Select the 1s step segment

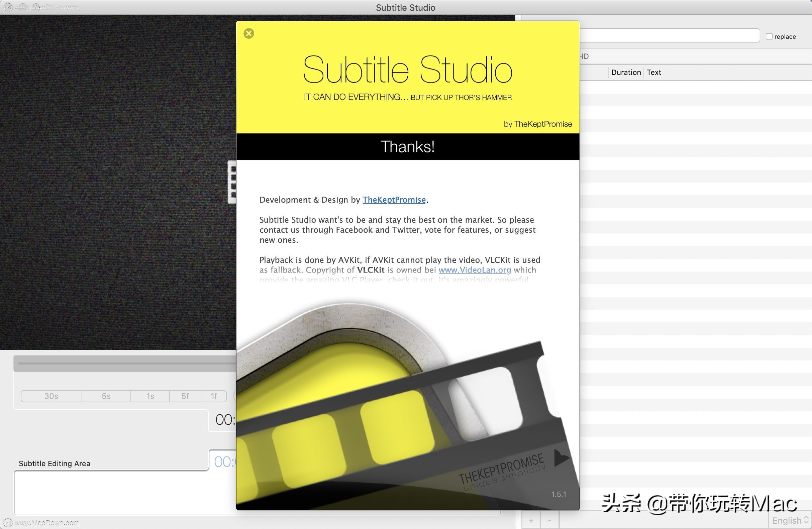tap(150, 396)
